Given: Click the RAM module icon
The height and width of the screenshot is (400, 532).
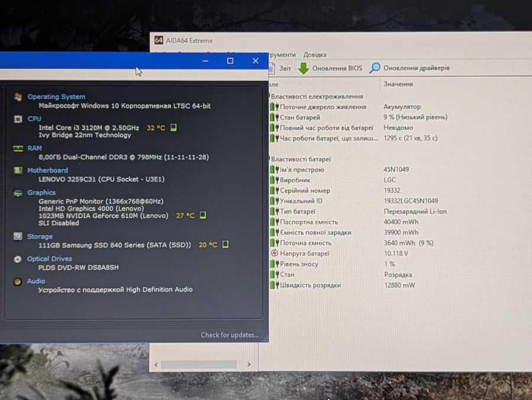Looking at the screenshot, I should pos(18,149).
